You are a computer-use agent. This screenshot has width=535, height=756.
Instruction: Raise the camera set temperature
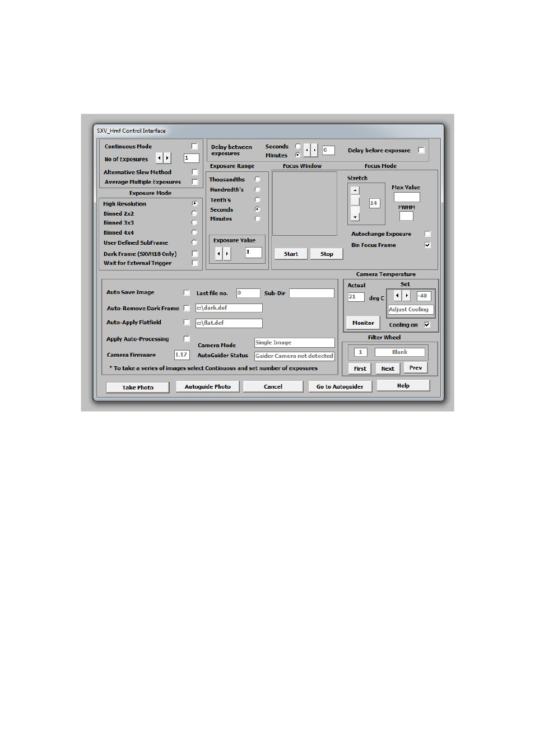[407, 296]
